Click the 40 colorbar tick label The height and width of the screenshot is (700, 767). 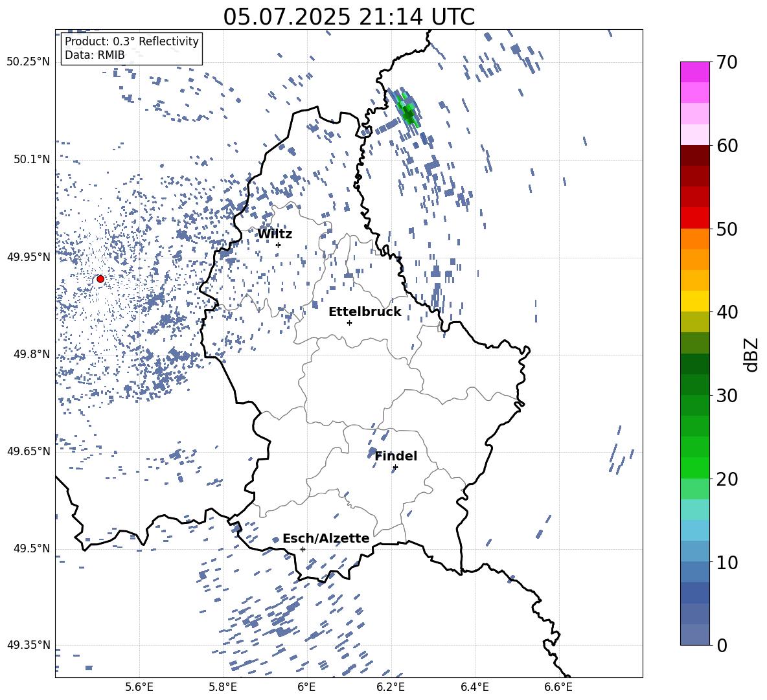727,312
